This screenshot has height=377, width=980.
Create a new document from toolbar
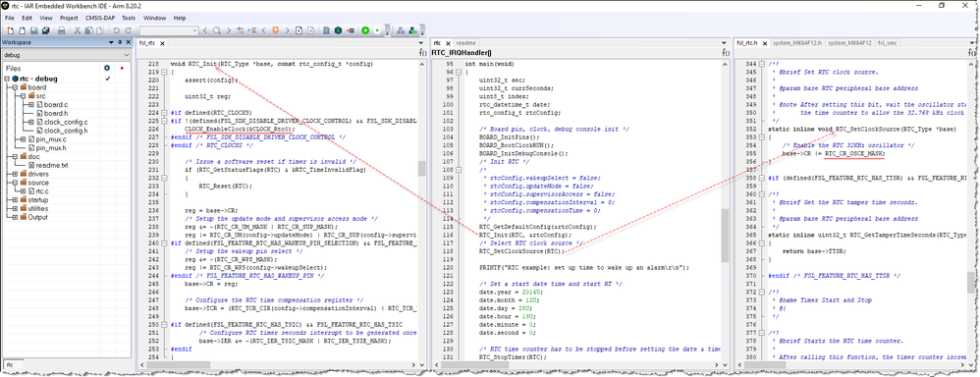point(10,30)
